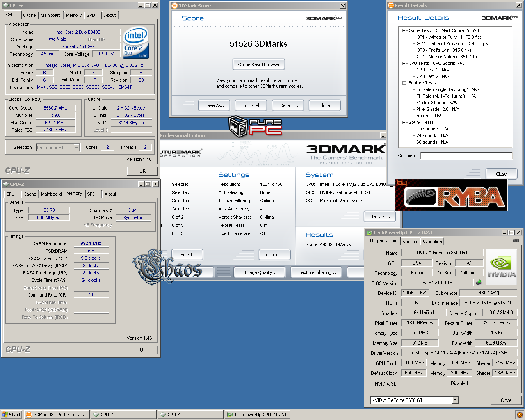This screenshot has width=525, height=420.
Task: Click Image Quality button
Action: [260, 272]
